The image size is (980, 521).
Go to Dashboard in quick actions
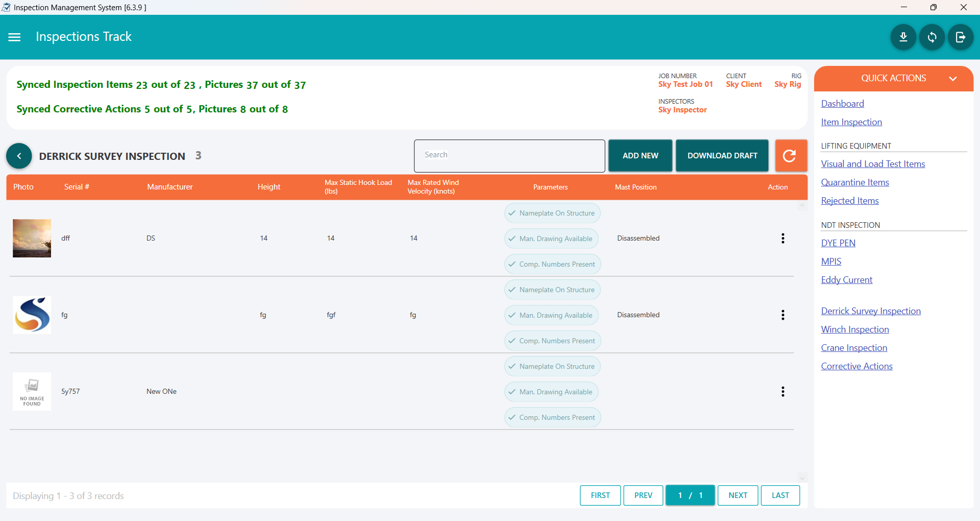pos(842,104)
